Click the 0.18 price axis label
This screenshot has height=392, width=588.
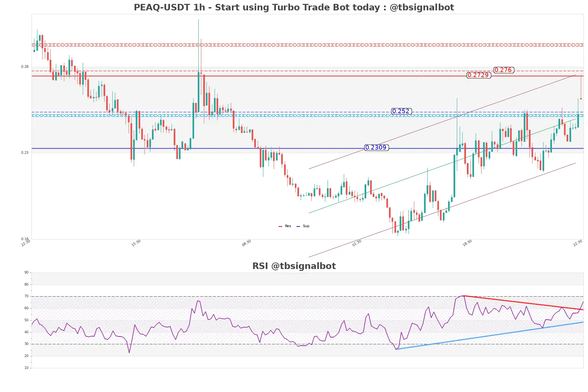click(25, 239)
